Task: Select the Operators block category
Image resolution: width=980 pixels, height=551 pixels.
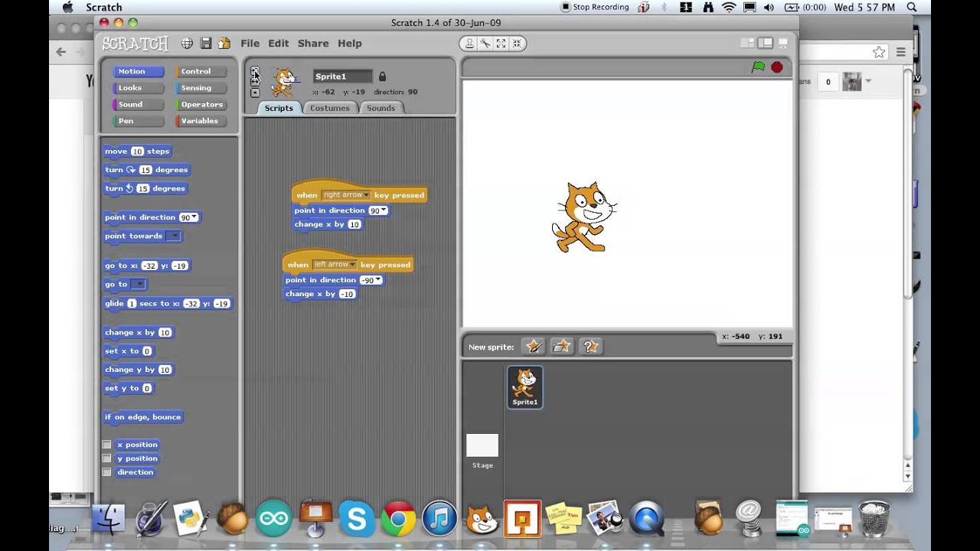Action: pyautogui.click(x=201, y=105)
